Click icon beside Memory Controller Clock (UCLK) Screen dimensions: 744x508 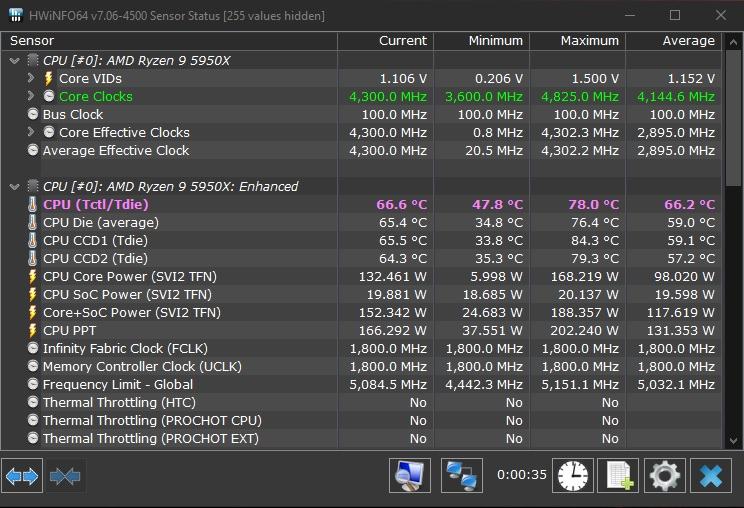32,367
